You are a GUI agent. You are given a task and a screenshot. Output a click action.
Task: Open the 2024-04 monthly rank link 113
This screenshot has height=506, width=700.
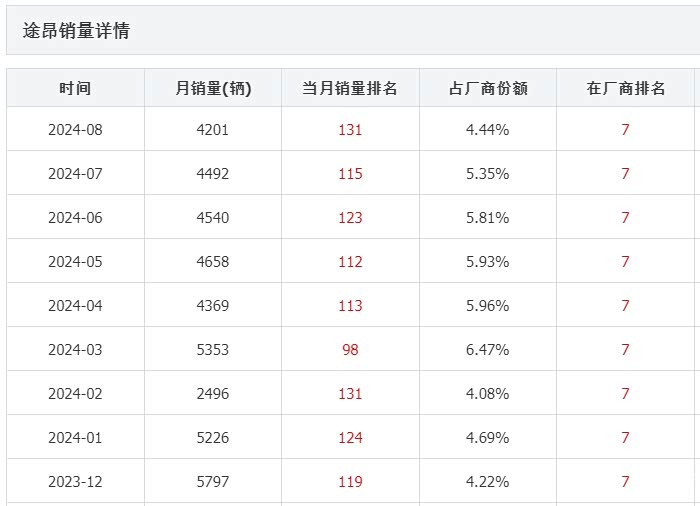(x=350, y=306)
